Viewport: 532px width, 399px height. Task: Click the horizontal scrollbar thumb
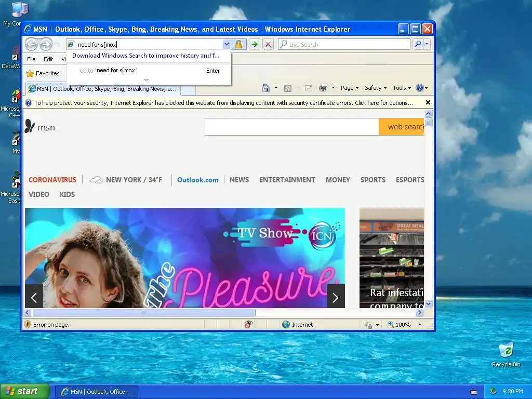tap(143, 312)
